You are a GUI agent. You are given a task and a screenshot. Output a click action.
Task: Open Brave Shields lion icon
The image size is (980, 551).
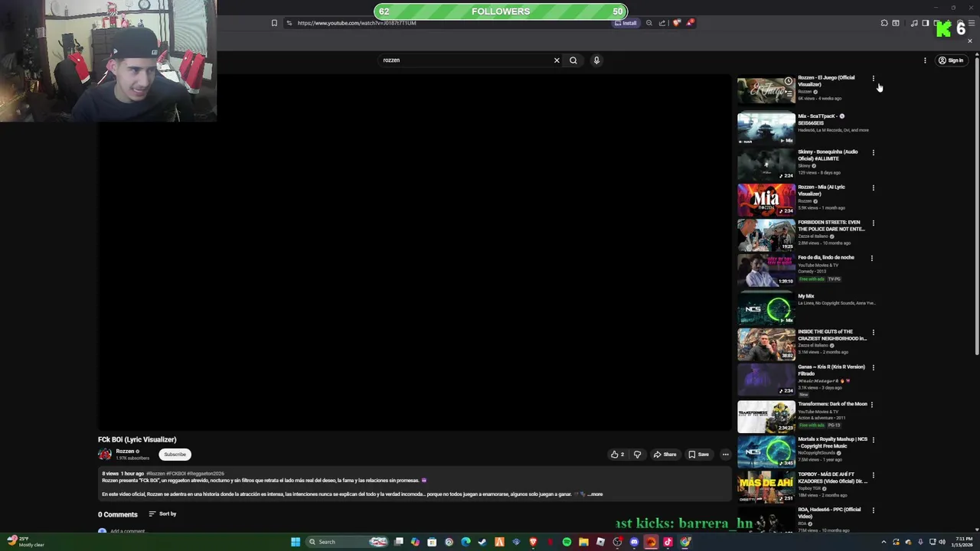click(x=676, y=23)
